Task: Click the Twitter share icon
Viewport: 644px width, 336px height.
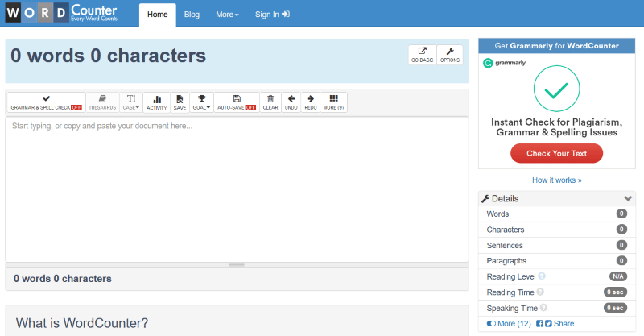Action: coord(548,324)
